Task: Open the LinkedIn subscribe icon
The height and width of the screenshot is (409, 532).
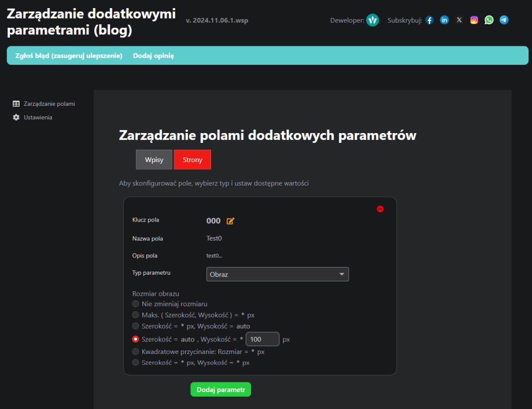Action: [444, 20]
